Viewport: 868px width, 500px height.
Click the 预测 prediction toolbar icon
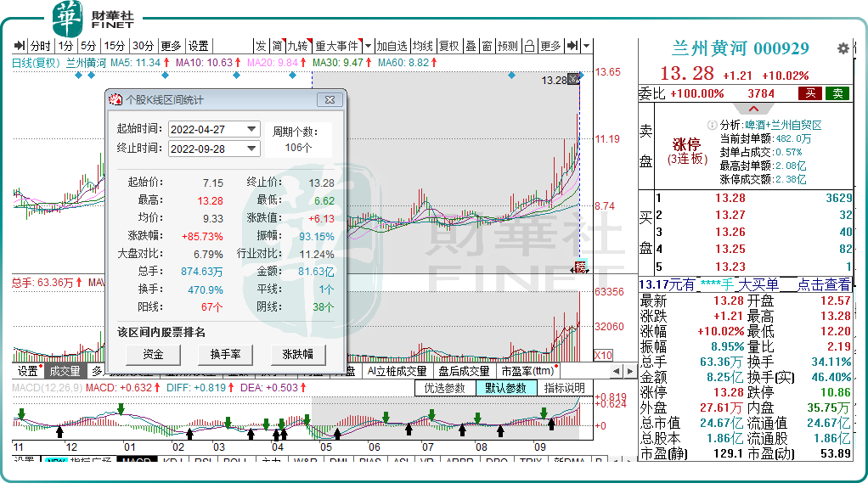510,48
